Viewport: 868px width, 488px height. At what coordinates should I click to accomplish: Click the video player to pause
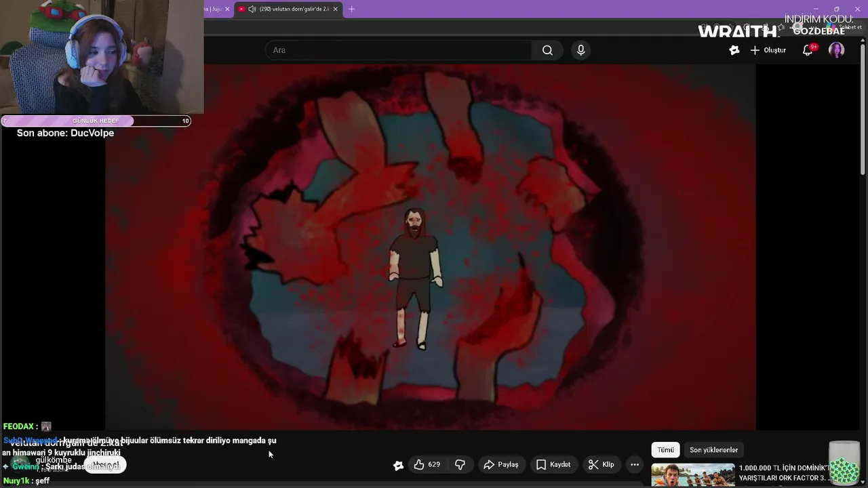click(431, 247)
